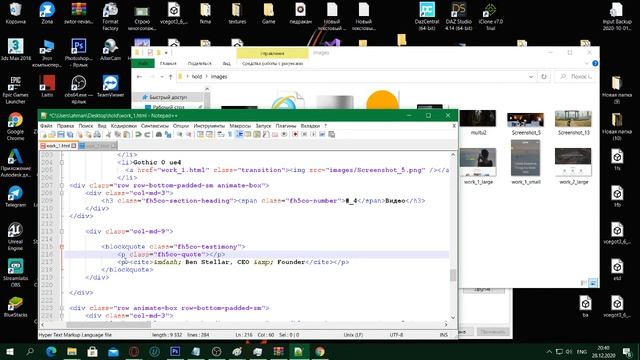This screenshot has height=360, width=640.
Task: Open the Кодировки menu
Action: 124,126
